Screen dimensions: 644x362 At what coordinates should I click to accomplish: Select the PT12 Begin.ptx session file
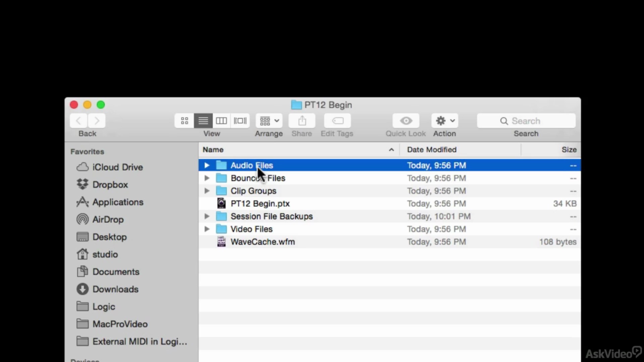[389, 203]
